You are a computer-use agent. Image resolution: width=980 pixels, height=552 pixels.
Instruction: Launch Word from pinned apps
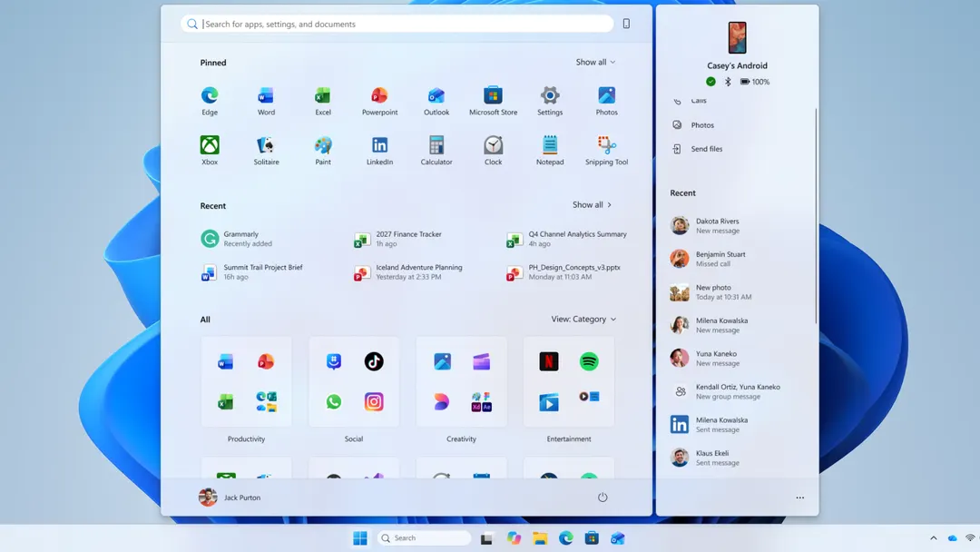pyautogui.click(x=266, y=101)
